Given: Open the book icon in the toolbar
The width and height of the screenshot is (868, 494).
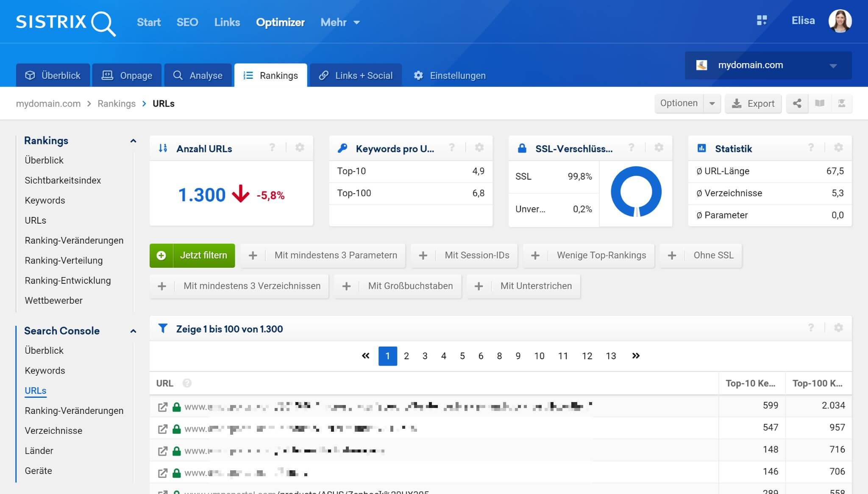Looking at the screenshot, I should (820, 103).
